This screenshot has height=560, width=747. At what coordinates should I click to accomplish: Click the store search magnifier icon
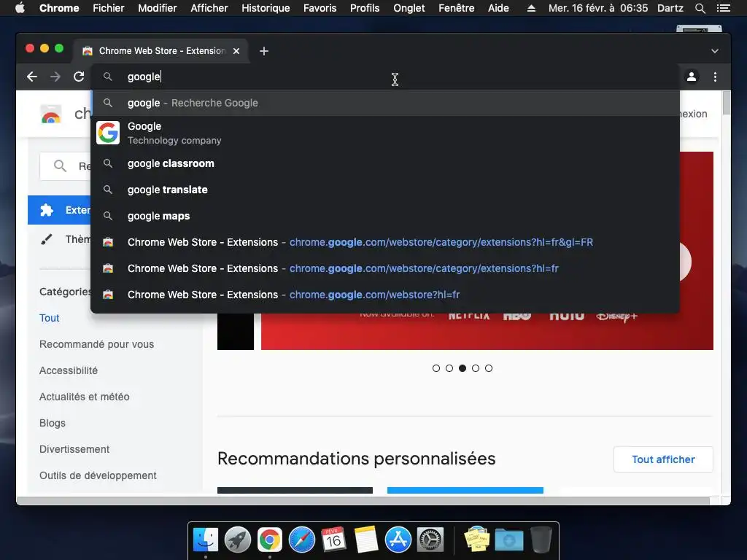[x=60, y=166]
